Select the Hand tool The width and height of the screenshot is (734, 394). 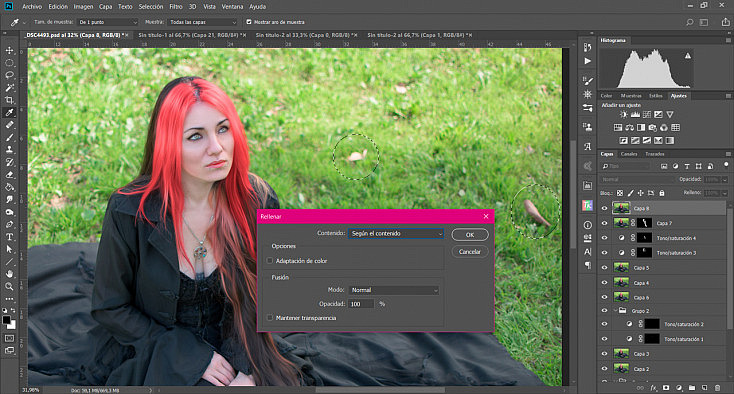pos(9,274)
